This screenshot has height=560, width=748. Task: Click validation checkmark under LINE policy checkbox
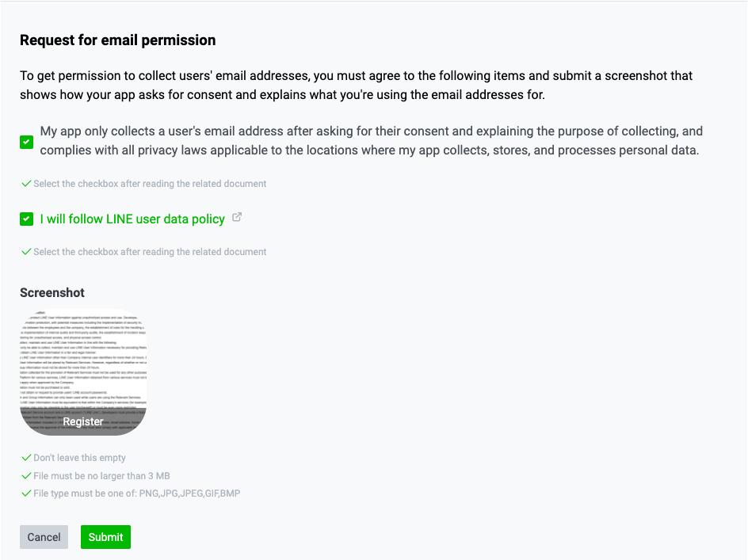[26, 252]
